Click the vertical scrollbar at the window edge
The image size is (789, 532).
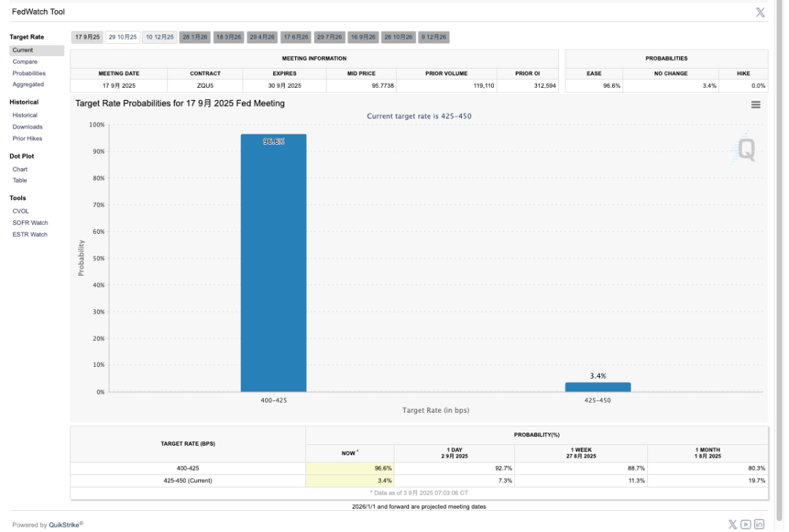[780, 262]
